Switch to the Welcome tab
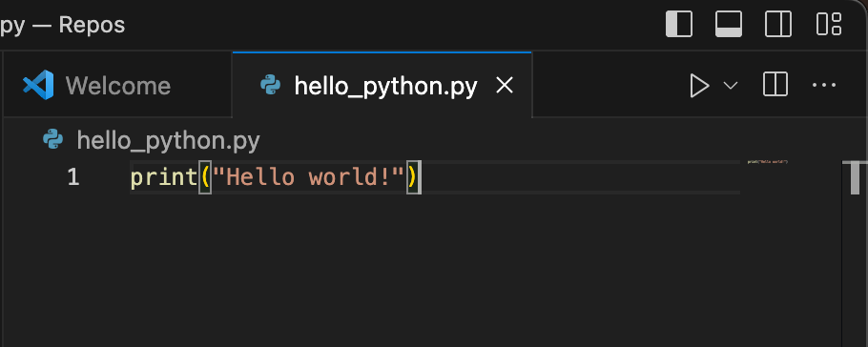The height and width of the screenshot is (347, 868). (x=117, y=86)
